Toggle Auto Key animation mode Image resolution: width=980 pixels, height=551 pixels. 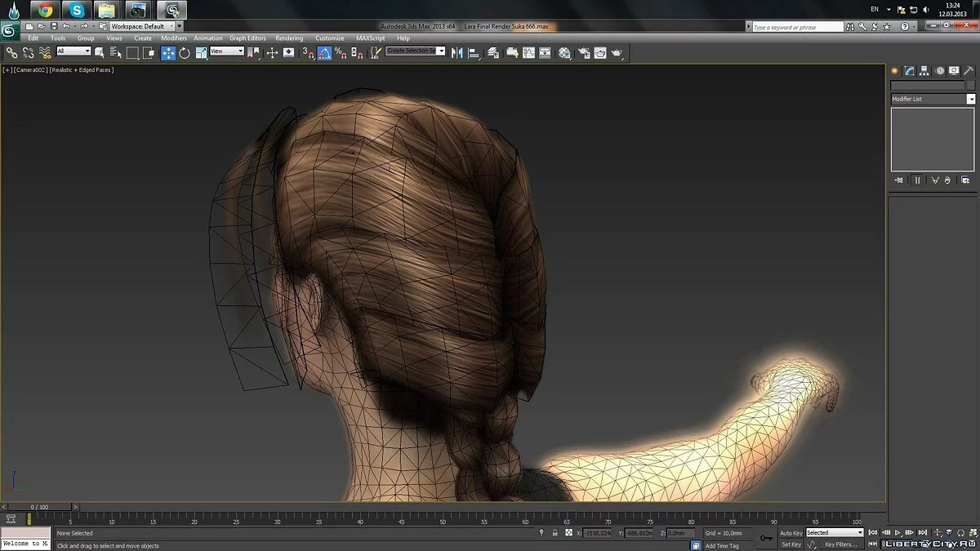pos(791,533)
